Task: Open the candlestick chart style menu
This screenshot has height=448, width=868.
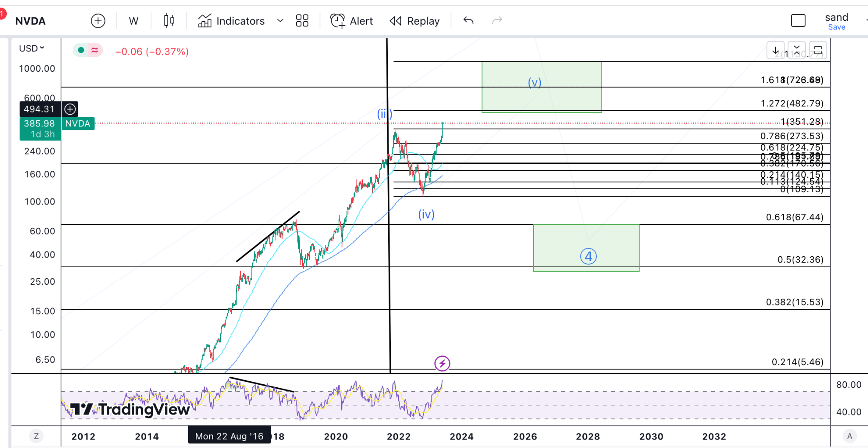Action: (169, 21)
